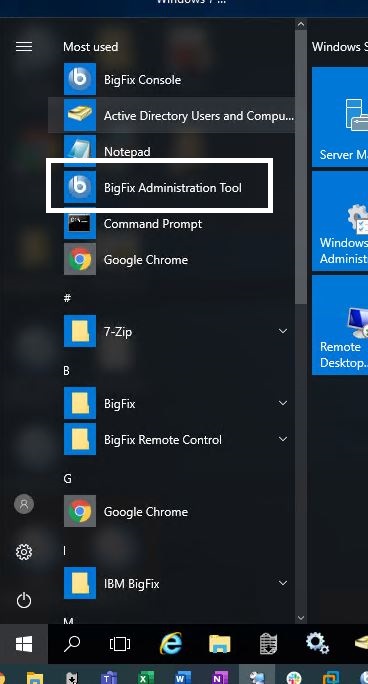The image size is (368, 684).
Task: Open the Remote Desktop tile
Action: pyautogui.click(x=340, y=325)
